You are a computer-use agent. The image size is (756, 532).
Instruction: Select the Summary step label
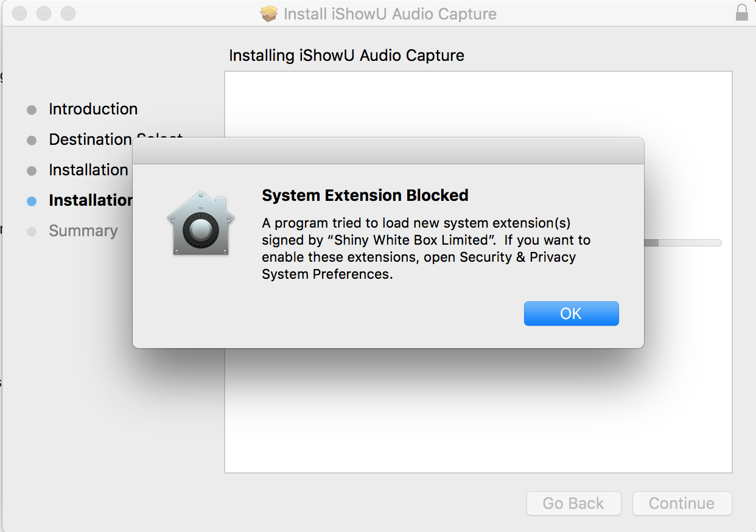(x=83, y=231)
